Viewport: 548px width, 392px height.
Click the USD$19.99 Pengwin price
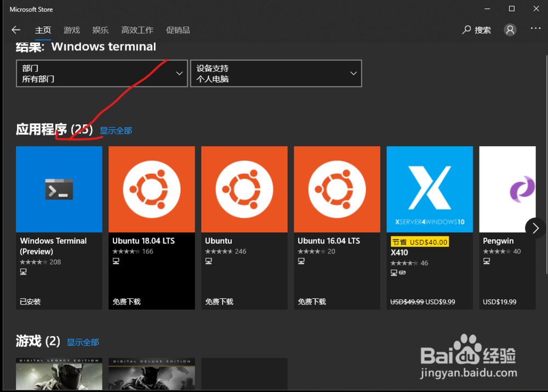coord(499,302)
